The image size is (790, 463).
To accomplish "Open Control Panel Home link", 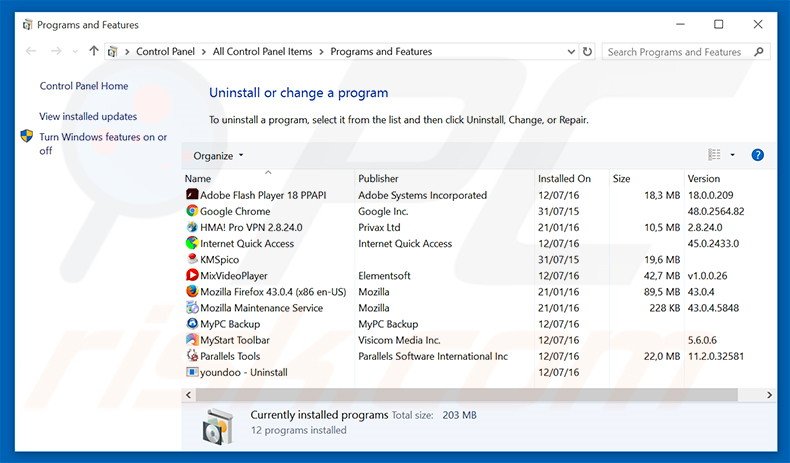I will (84, 86).
